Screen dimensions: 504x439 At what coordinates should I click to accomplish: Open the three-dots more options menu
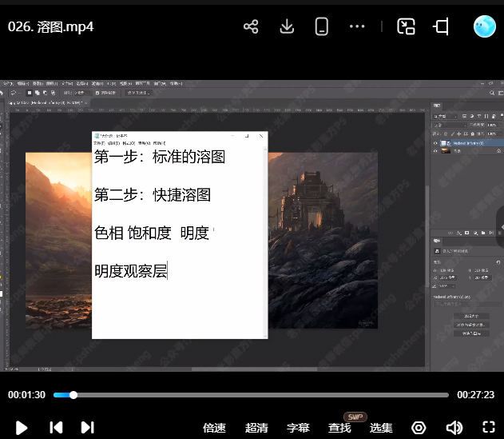[x=357, y=26]
